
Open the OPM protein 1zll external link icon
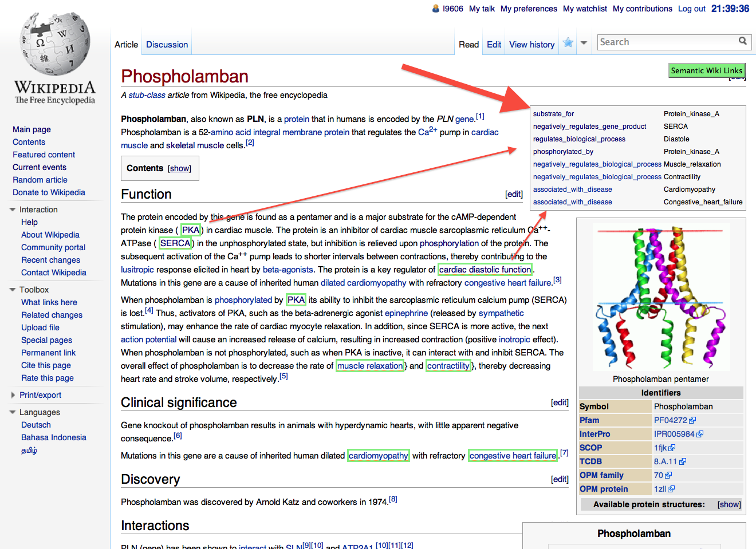pyautogui.click(x=672, y=489)
